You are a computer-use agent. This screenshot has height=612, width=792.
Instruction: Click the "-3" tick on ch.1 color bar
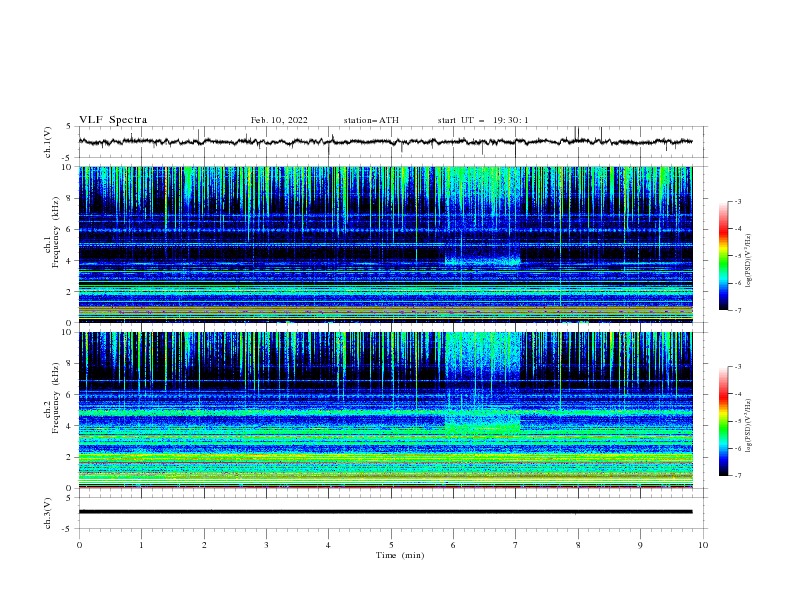point(737,201)
